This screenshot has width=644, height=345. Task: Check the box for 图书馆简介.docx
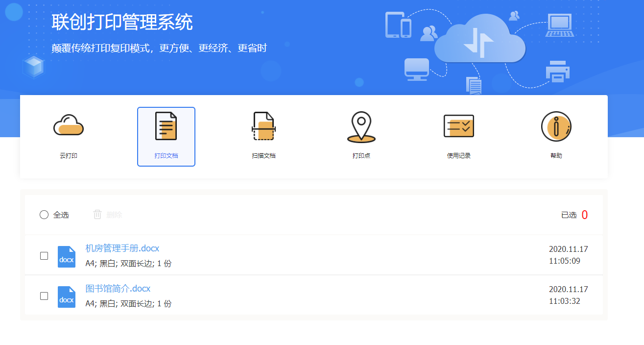click(44, 296)
